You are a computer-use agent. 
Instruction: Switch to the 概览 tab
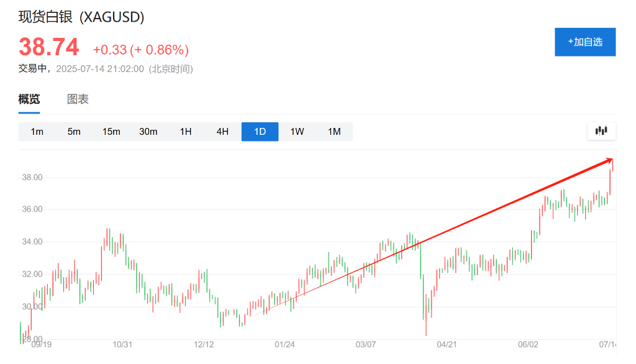point(29,99)
